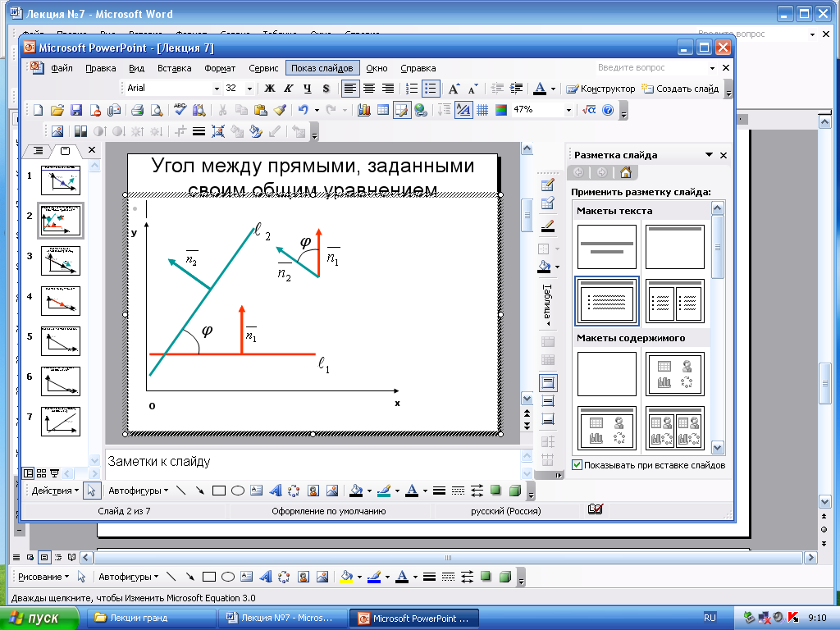Screen dimensions: 840x630
Task: Choose the blank content layout
Action: (607, 374)
